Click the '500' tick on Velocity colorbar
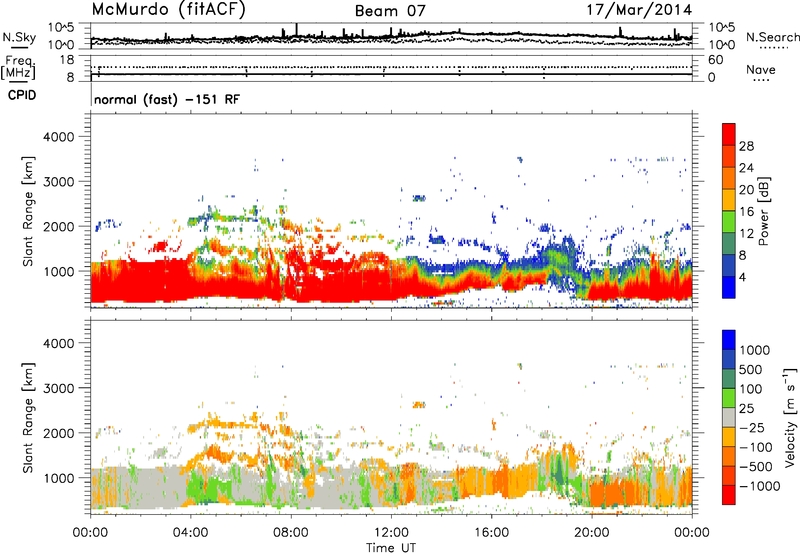 751,369
